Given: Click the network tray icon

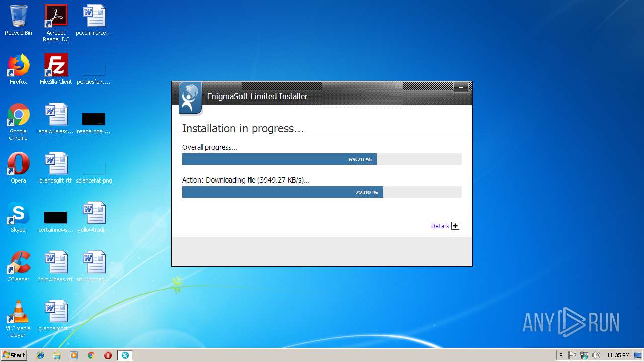Looking at the screenshot, I should (x=584, y=355).
